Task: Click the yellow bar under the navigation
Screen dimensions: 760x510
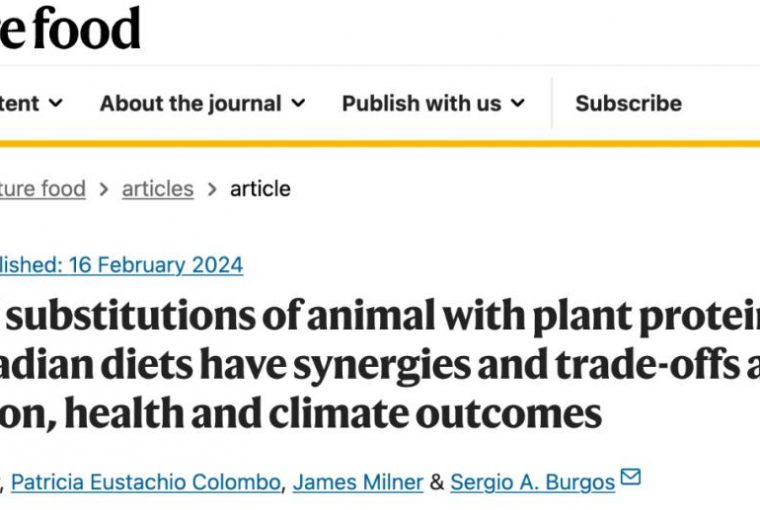Action: 380,143
